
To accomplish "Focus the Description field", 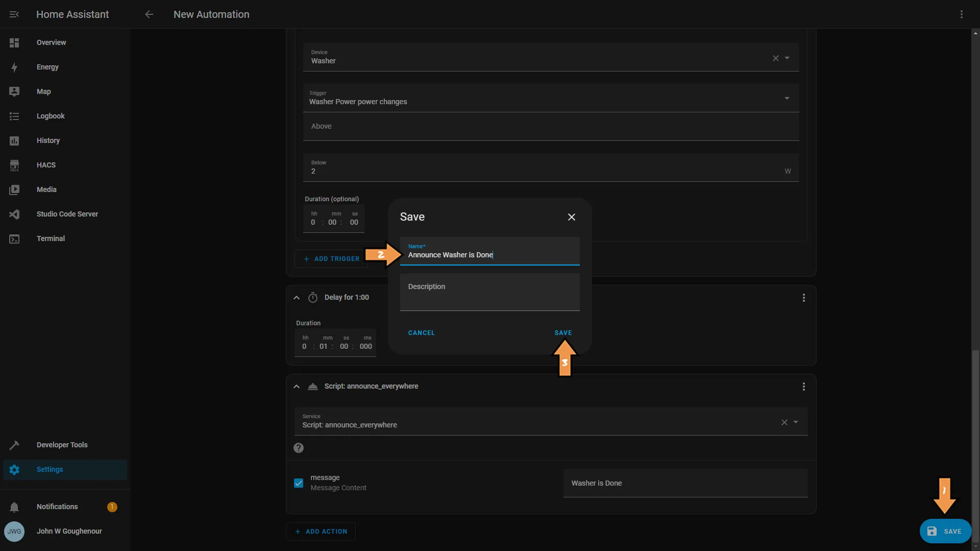I will point(490,292).
